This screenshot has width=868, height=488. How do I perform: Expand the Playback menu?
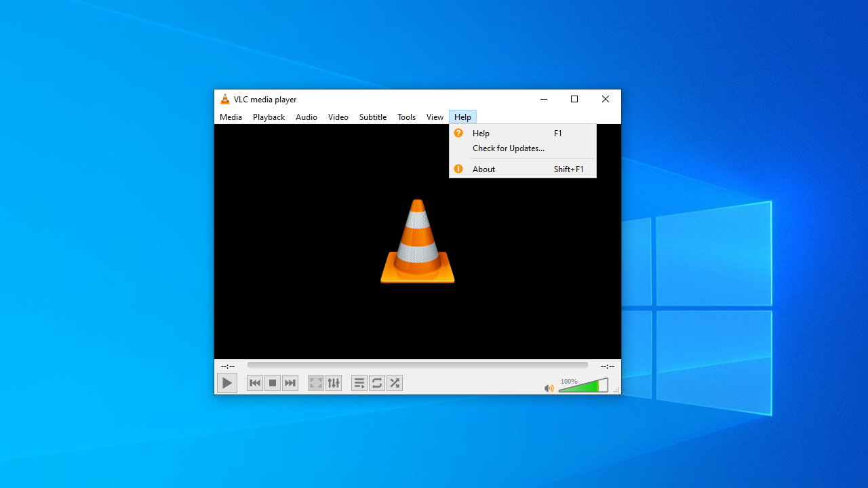click(269, 117)
